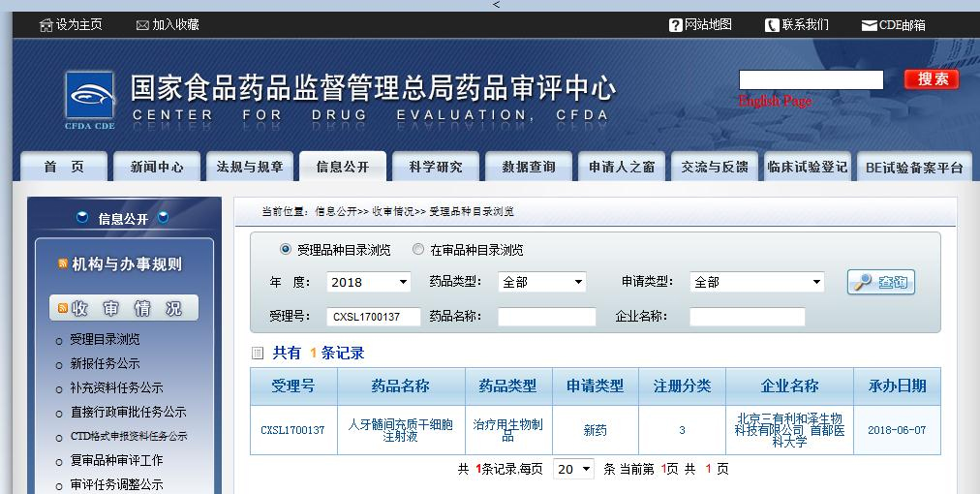Open the 数据查询 tab

pyautogui.click(x=529, y=167)
